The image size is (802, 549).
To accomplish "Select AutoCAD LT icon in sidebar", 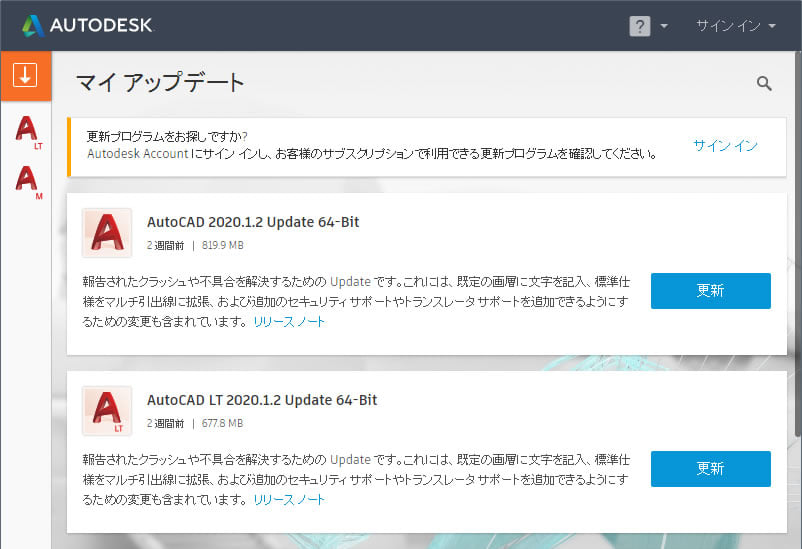I will click(28, 133).
